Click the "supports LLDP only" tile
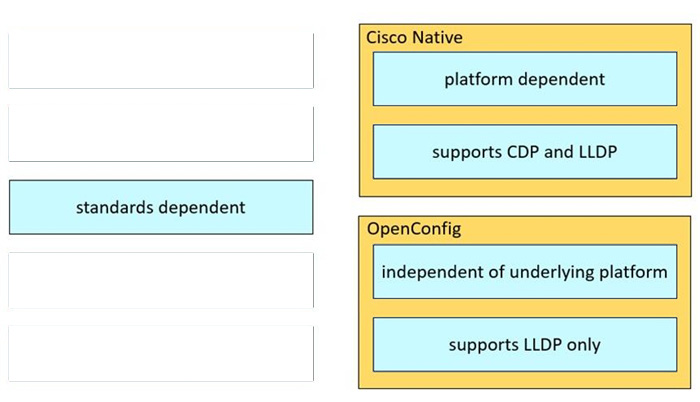Viewport: 700px width, 402px height. pyautogui.click(x=524, y=344)
